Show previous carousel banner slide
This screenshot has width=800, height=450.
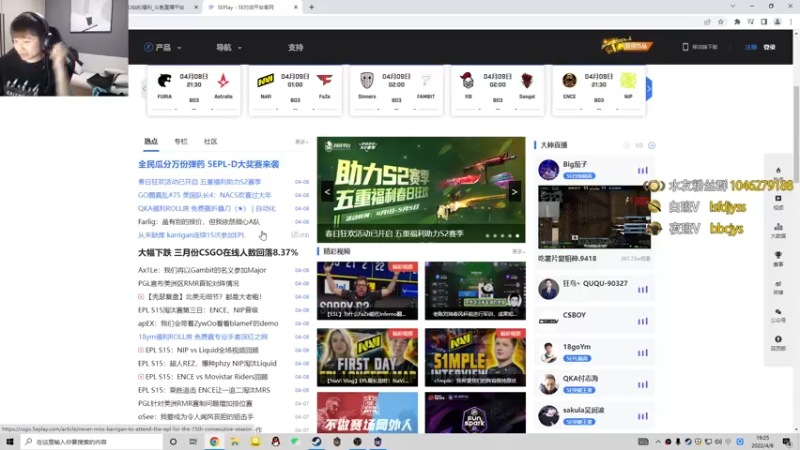328,192
